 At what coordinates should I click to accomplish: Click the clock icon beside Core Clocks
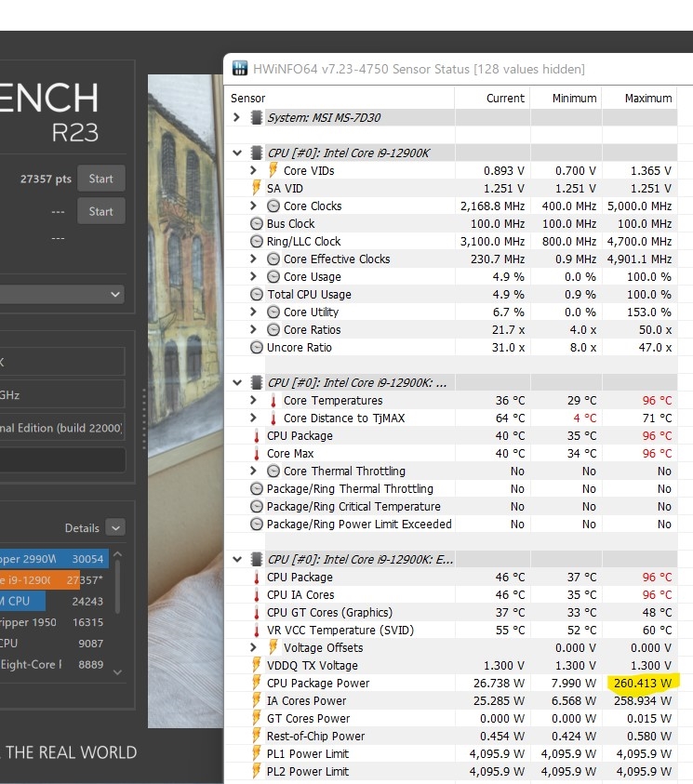coord(273,206)
